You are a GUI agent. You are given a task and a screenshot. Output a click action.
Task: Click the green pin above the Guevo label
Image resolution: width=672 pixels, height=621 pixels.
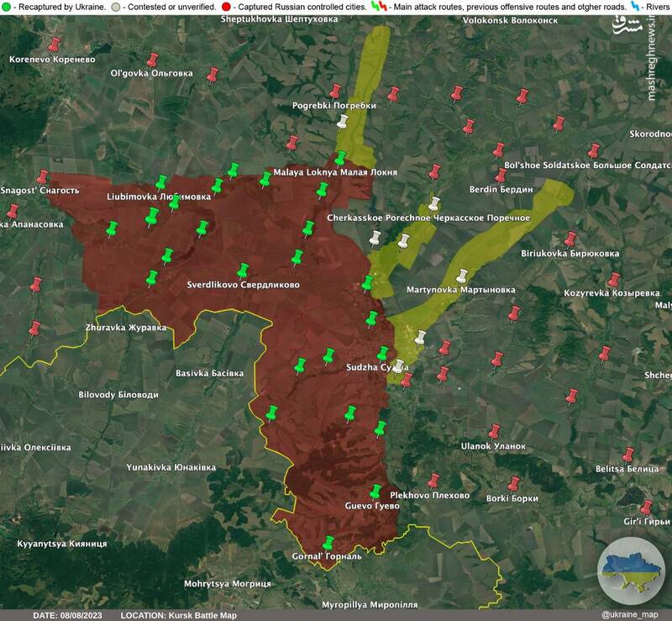(375, 492)
